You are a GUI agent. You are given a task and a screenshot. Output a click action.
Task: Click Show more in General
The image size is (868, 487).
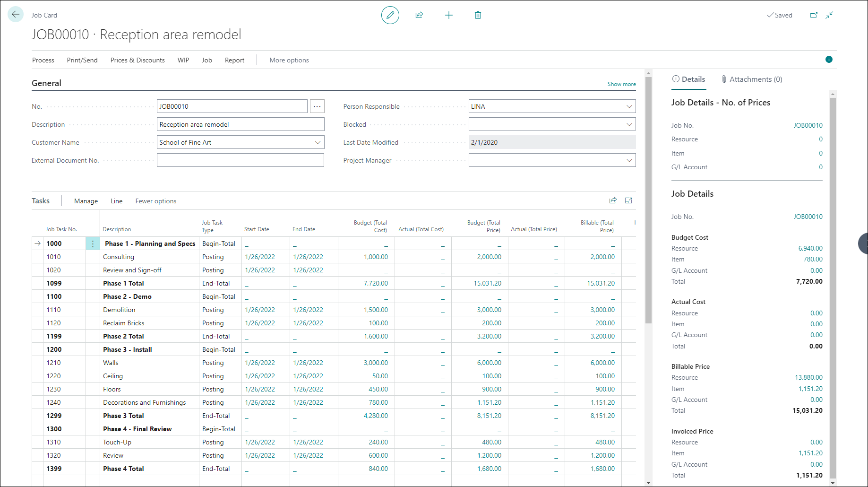[621, 84]
